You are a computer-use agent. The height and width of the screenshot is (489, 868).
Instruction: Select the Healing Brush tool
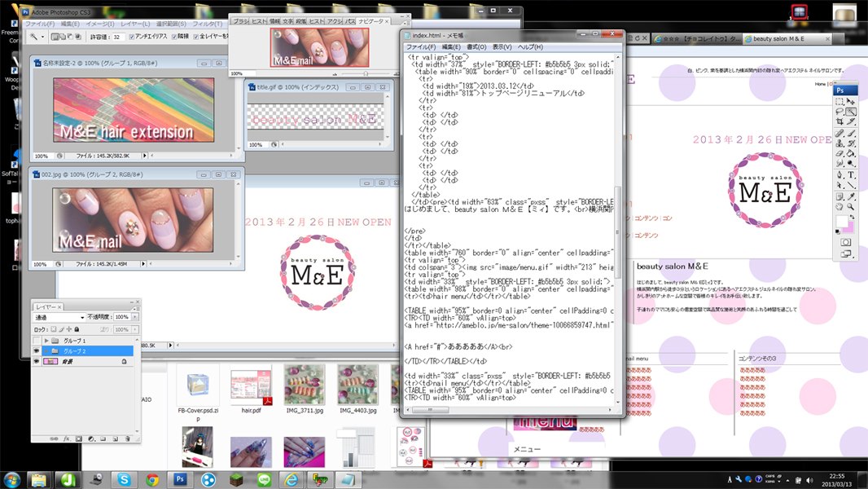[840, 133]
